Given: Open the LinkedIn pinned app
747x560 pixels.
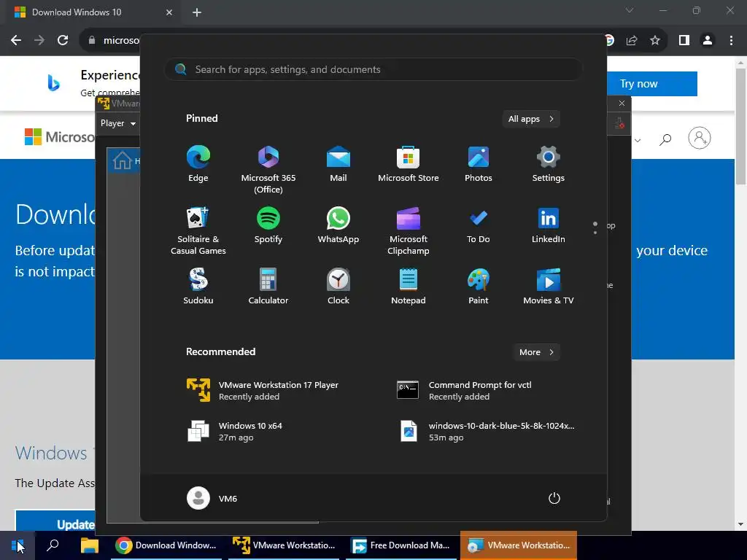Looking at the screenshot, I should click(x=549, y=226).
